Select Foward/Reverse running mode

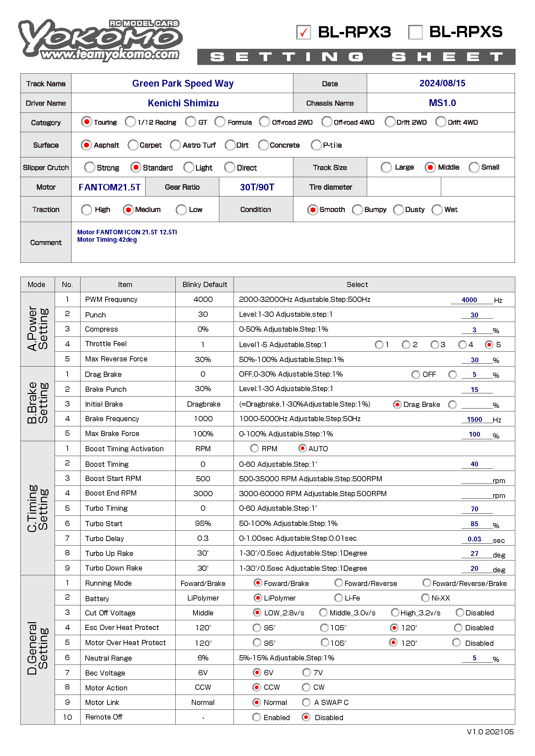pos(338,583)
